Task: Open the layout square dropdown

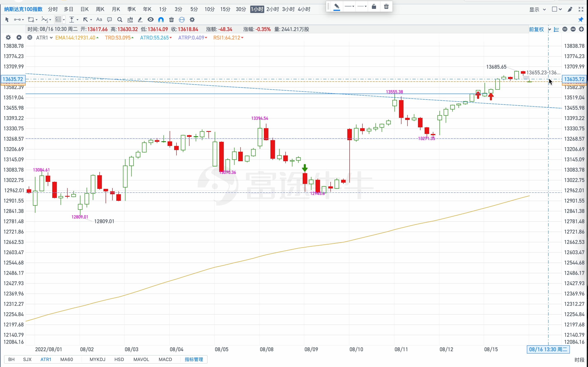Action: [557, 9]
